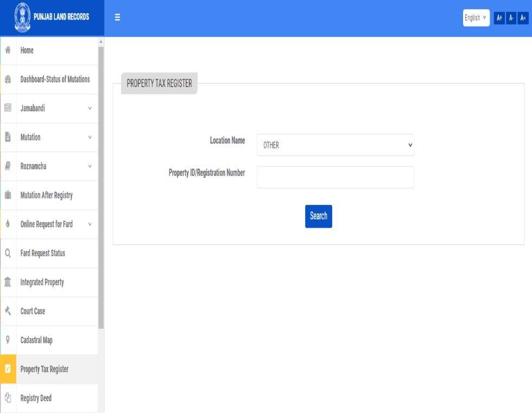Increase font size with A+ button

coord(499,18)
